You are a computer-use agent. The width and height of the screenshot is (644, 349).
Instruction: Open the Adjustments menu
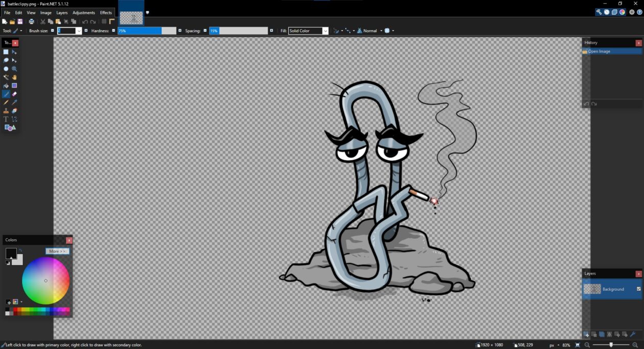point(83,12)
